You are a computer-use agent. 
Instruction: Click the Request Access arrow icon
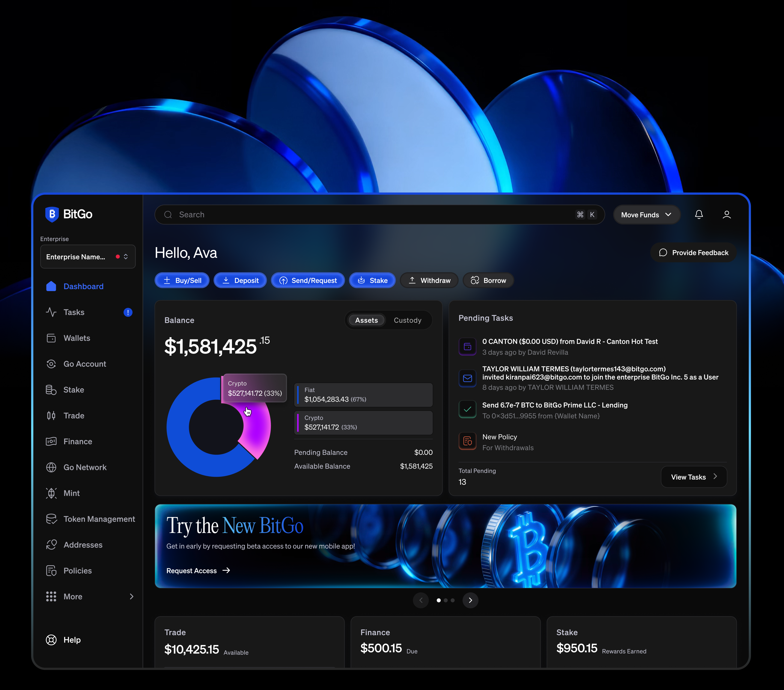pos(226,571)
